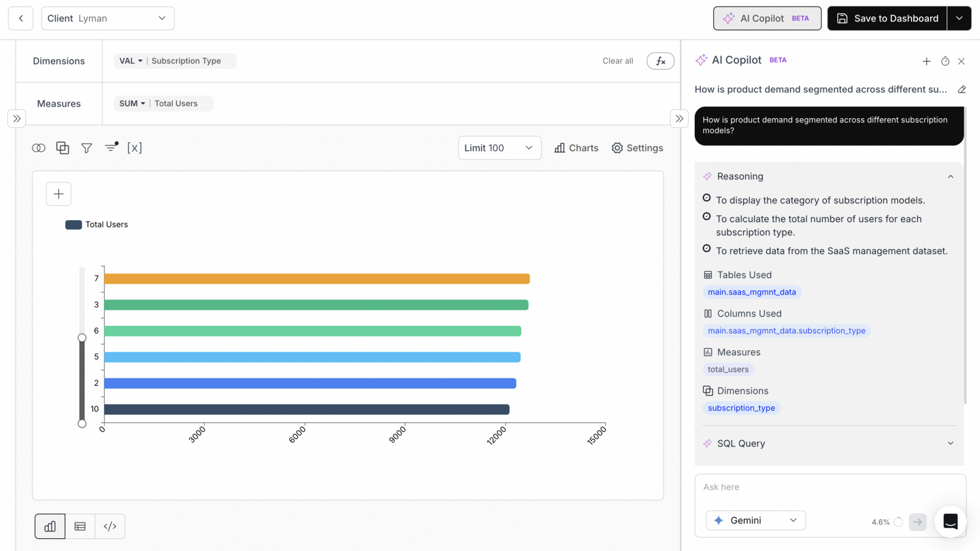Open the join (overlapping circles) tool
Viewport: 980px width, 551px height.
pyautogui.click(x=38, y=148)
